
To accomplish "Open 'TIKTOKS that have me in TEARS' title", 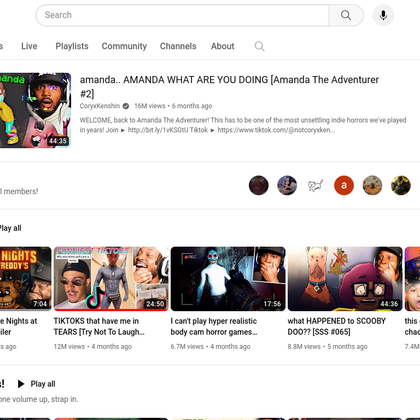I will tap(99, 326).
